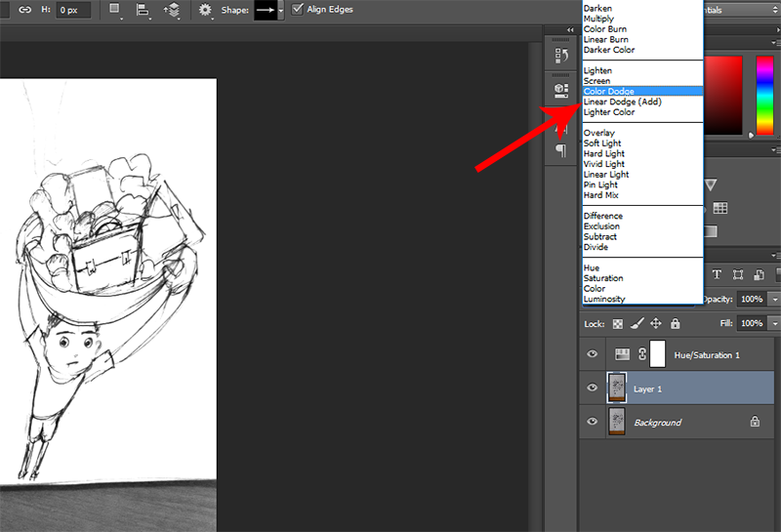Choose Vivid Light blend mode

(x=642, y=164)
